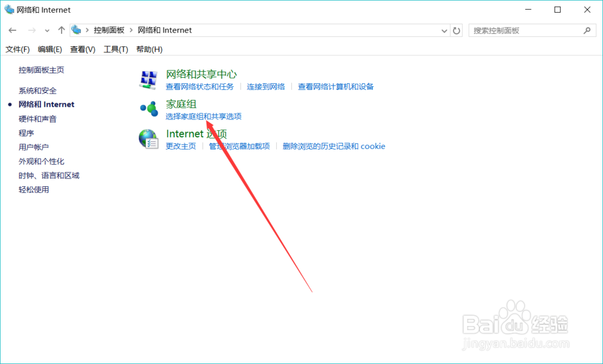603x364 pixels.
Task: Open the 查看(V) menu
Action: click(x=81, y=49)
